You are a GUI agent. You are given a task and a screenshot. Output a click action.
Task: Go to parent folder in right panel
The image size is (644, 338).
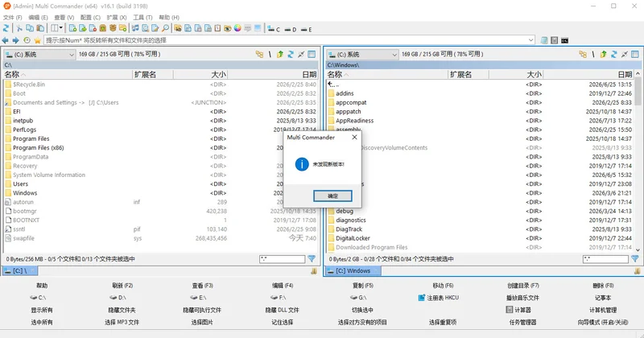(603, 54)
